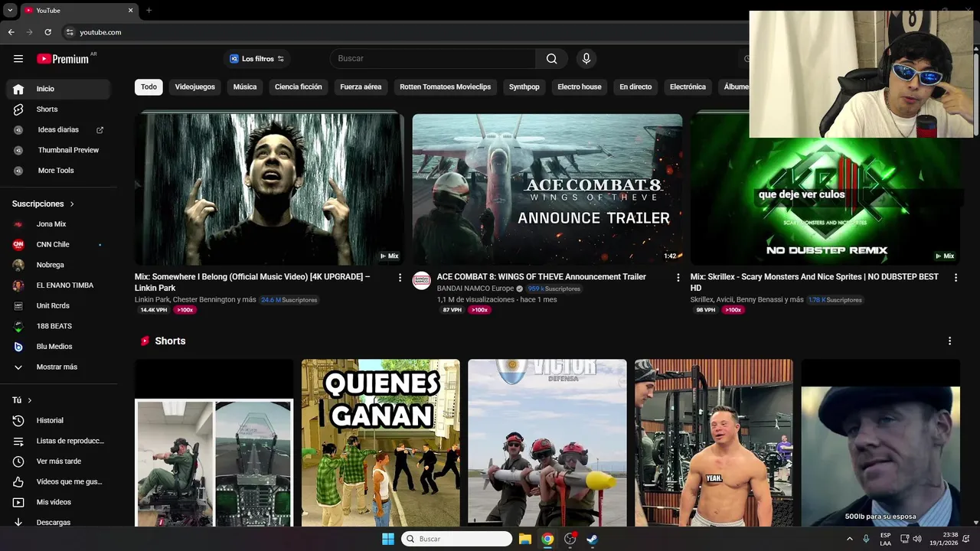Click the BANDAI NAMCO channel avatar
Image resolution: width=980 pixels, height=551 pixels.
tap(421, 280)
